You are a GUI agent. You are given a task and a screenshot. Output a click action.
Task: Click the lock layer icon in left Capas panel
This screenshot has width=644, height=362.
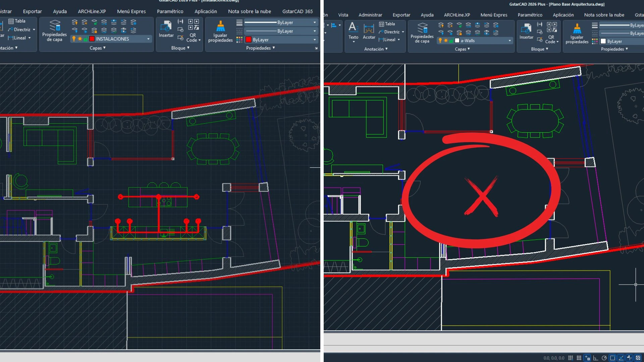[94, 31]
